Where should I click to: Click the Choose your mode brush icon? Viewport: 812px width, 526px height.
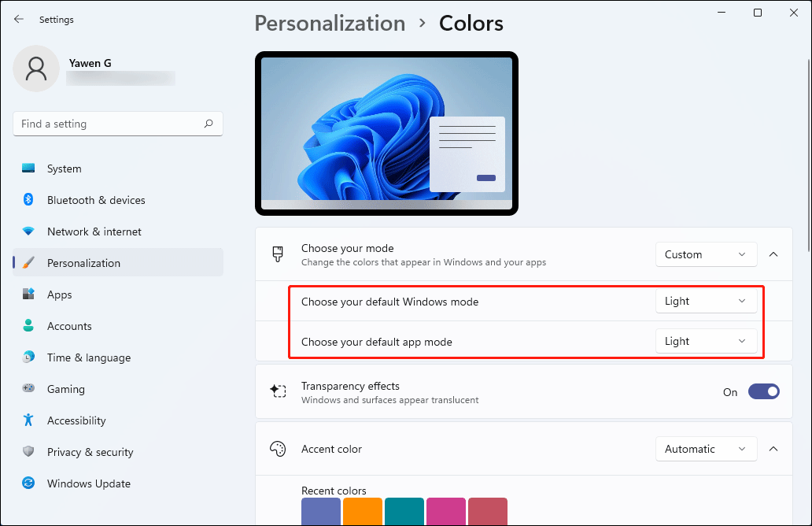click(278, 254)
